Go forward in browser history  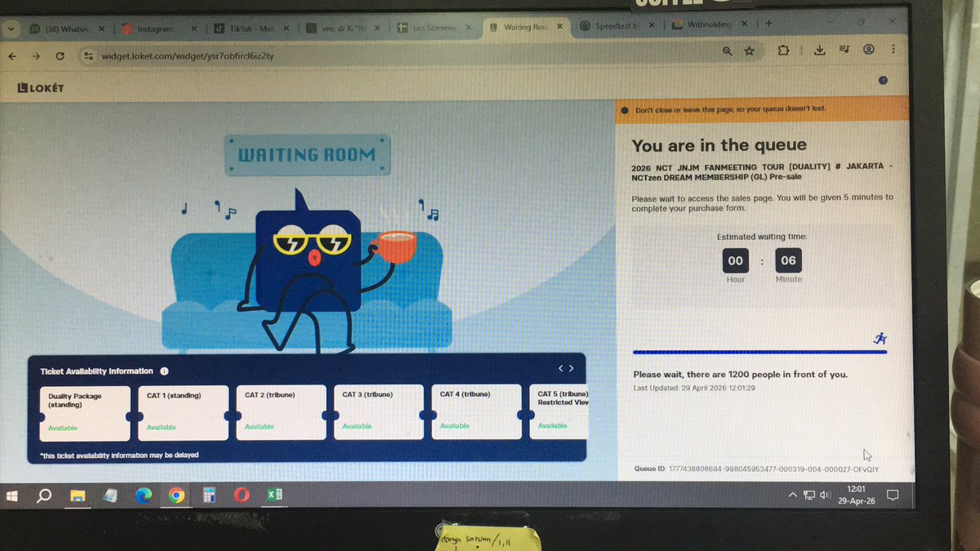click(x=36, y=56)
